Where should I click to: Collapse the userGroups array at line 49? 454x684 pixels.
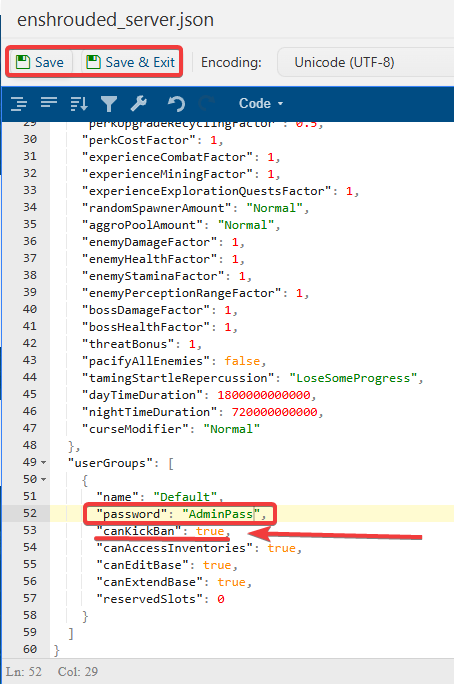click(x=43, y=462)
